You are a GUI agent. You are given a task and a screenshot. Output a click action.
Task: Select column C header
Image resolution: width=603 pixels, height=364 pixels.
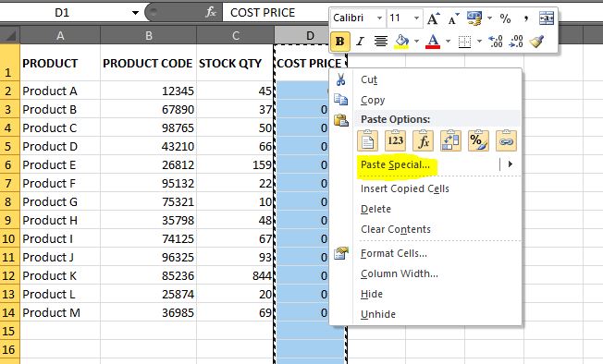coord(235,35)
